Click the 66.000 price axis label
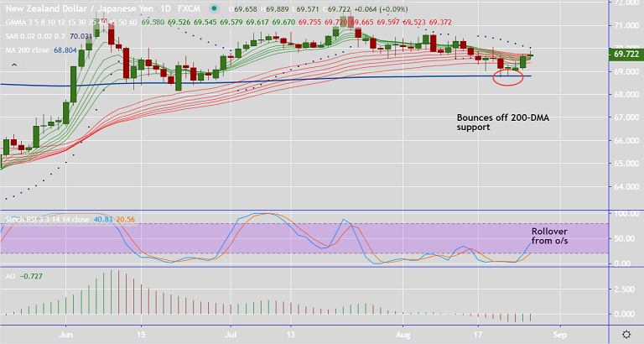 (x=626, y=141)
